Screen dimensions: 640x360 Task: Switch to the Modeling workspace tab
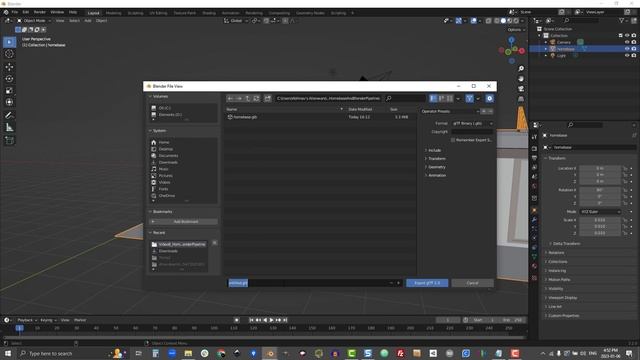(113, 13)
